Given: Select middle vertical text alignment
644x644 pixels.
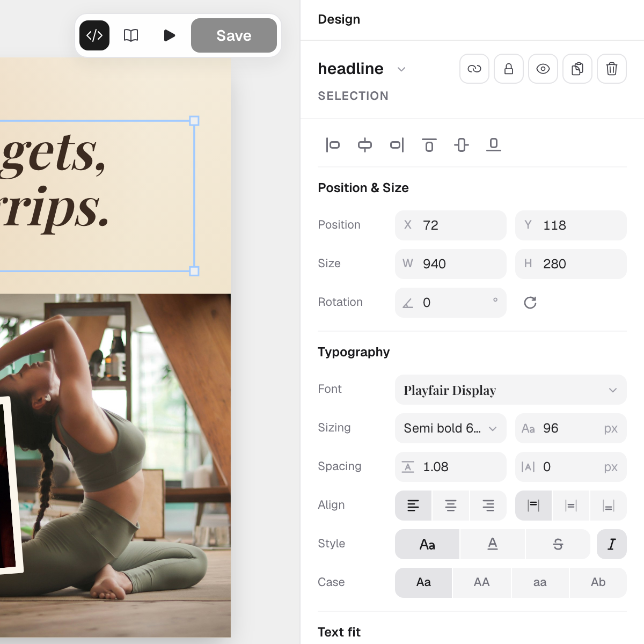Looking at the screenshot, I should [571, 506].
